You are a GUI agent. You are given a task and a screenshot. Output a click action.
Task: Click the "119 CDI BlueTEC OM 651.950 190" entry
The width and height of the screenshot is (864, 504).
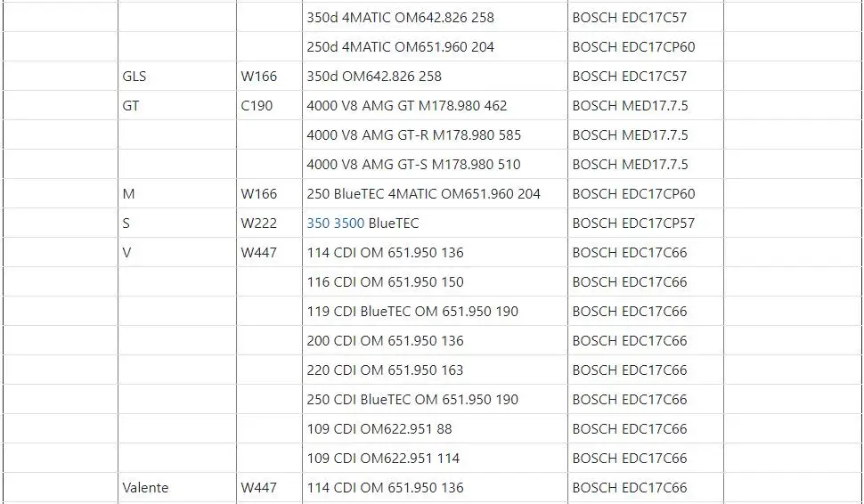(435, 311)
